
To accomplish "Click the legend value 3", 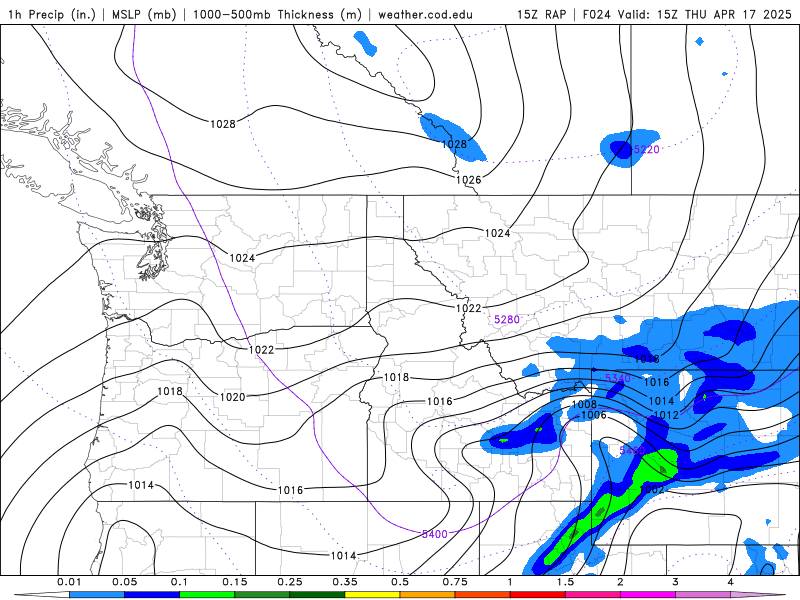I will [x=676, y=582].
